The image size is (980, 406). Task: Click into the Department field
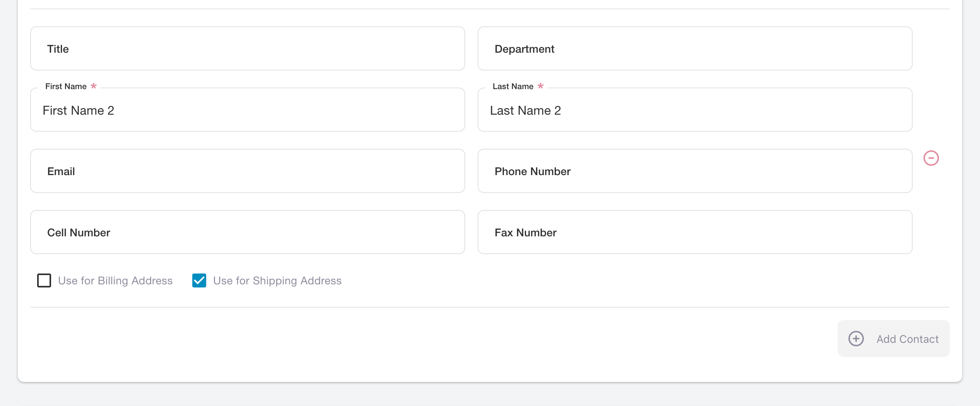point(695,49)
